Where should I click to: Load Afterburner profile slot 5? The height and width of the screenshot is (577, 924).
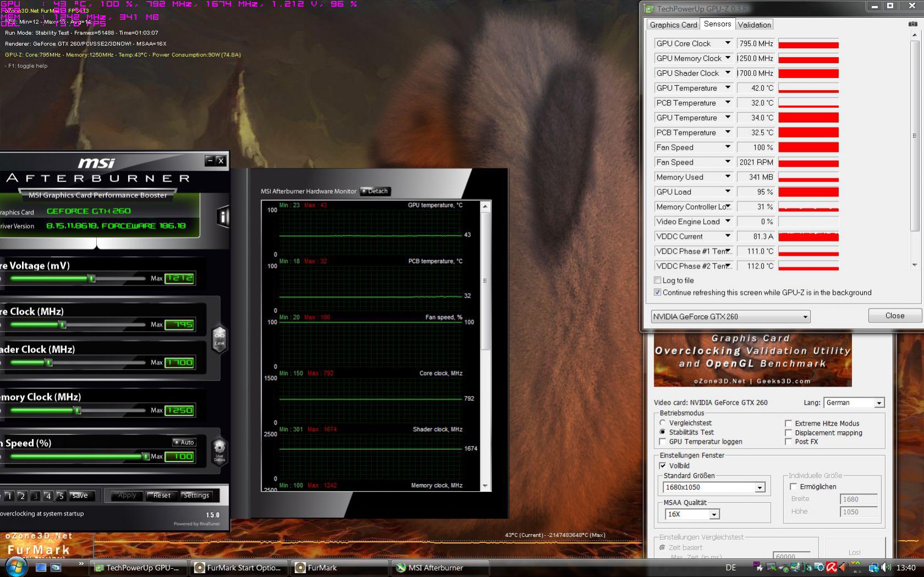click(x=61, y=496)
